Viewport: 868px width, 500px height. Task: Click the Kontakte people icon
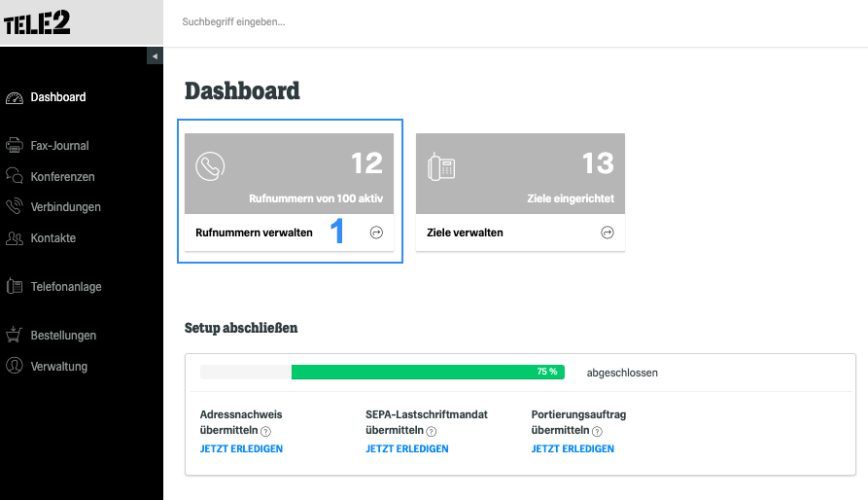[15, 238]
